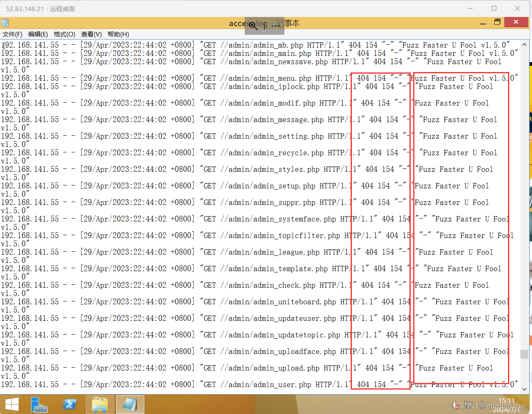Maximize the remote desktop window
532x414 pixels.
tap(494, 8)
